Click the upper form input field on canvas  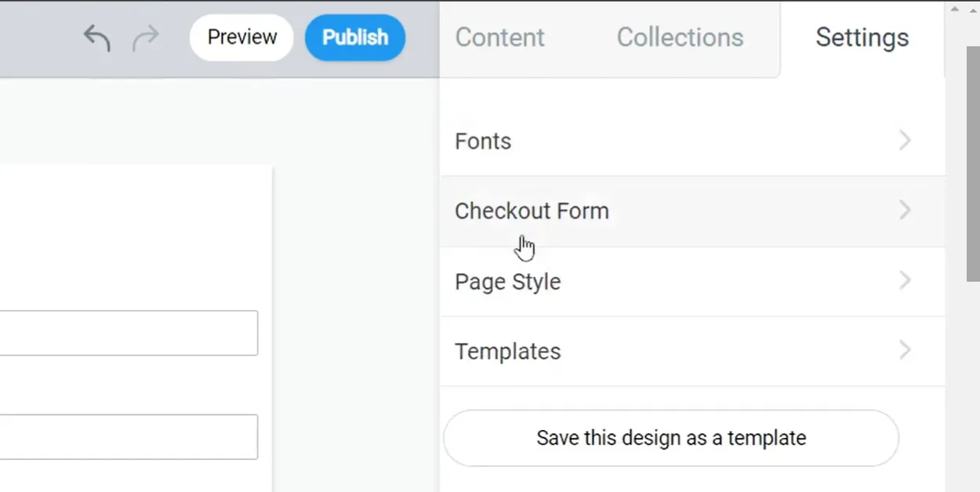point(129,333)
